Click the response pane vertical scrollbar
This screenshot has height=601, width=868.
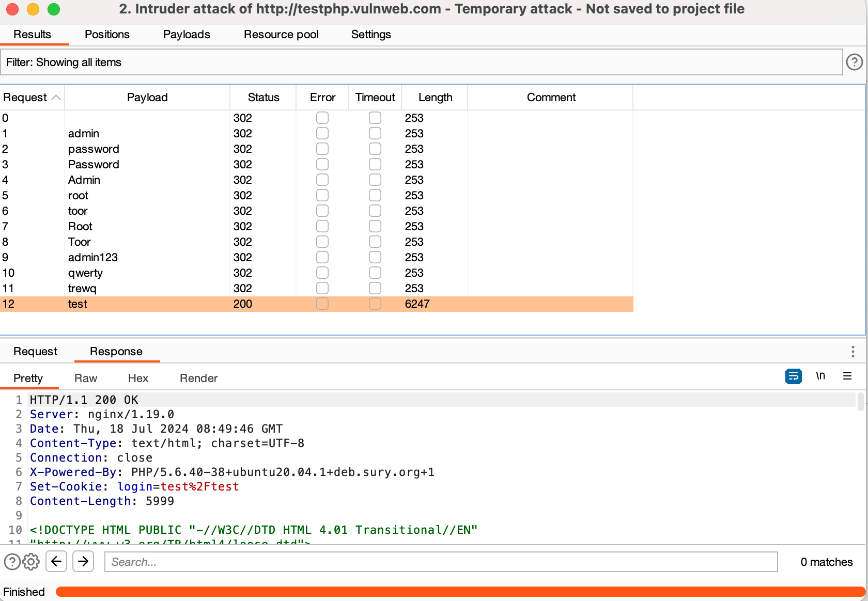pos(860,402)
